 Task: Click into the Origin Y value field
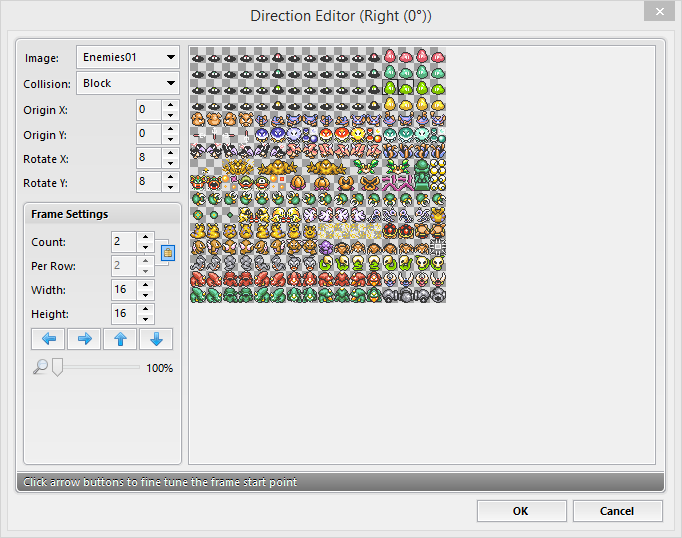click(x=149, y=134)
